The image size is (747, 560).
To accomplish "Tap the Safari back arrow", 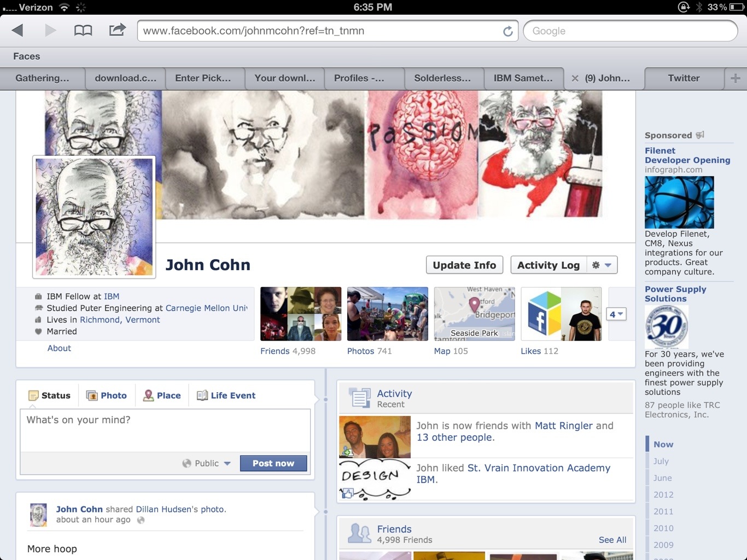I will 17,31.
